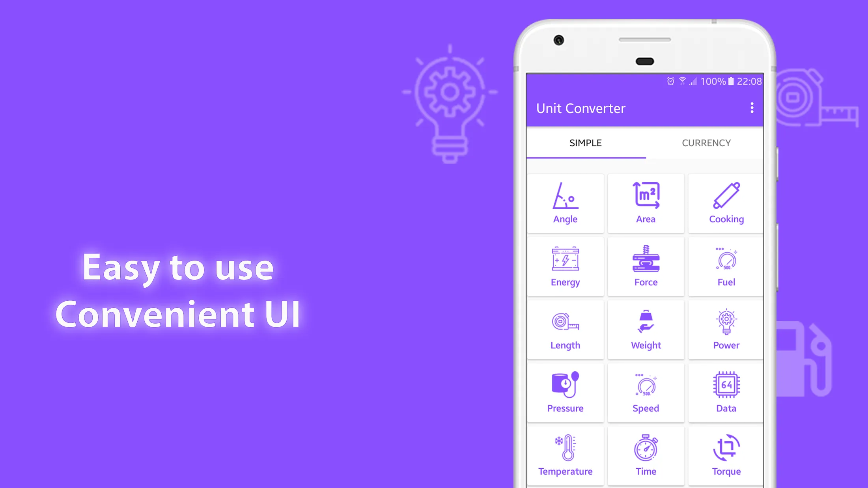Switch to the SIMPLE tab

[x=585, y=142]
